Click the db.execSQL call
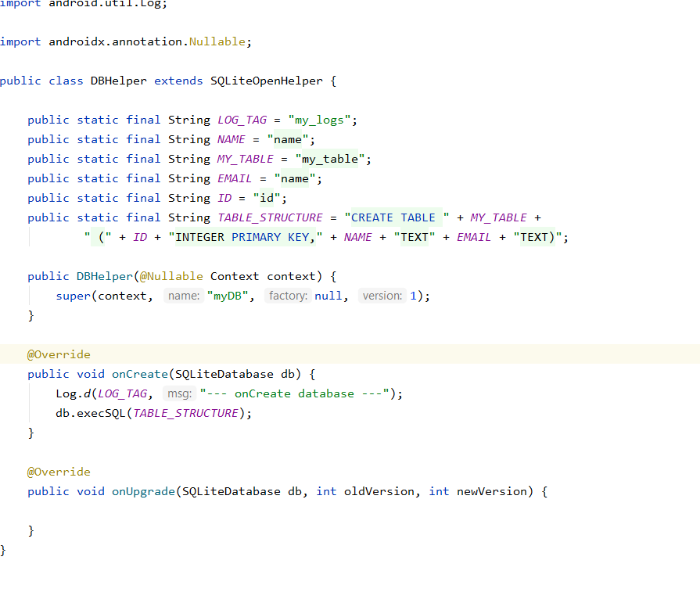Viewport: 700px width, 589px height. pyautogui.click(x=90, y=413)
